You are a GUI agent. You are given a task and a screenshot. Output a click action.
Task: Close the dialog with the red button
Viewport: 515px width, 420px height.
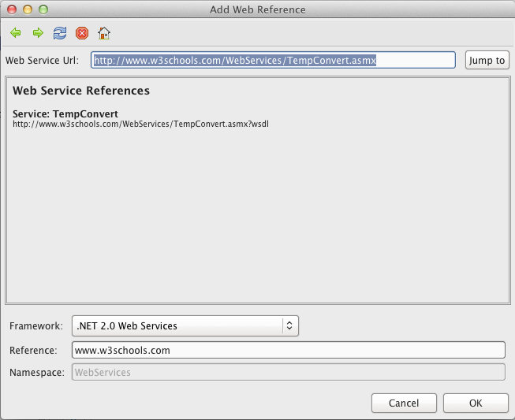[x=12, y=9]
